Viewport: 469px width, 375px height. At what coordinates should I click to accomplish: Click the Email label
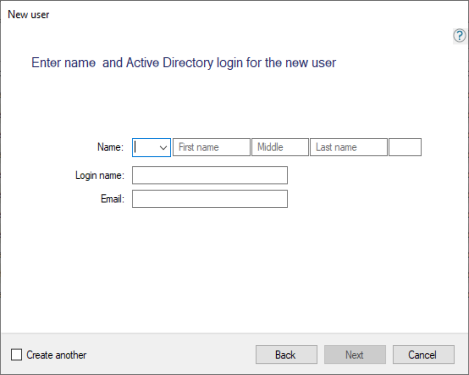[112, 199]
